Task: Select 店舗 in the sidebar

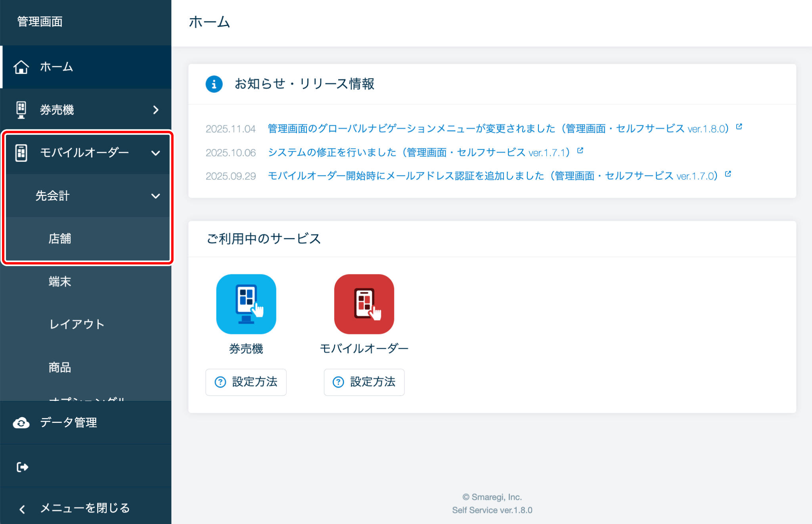Action: tap(60, 238)
